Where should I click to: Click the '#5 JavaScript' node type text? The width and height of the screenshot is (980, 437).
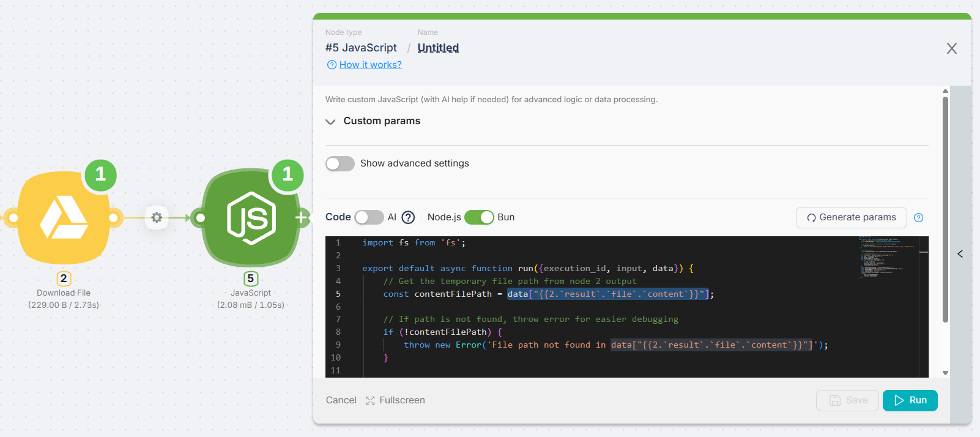coord(361,48)
